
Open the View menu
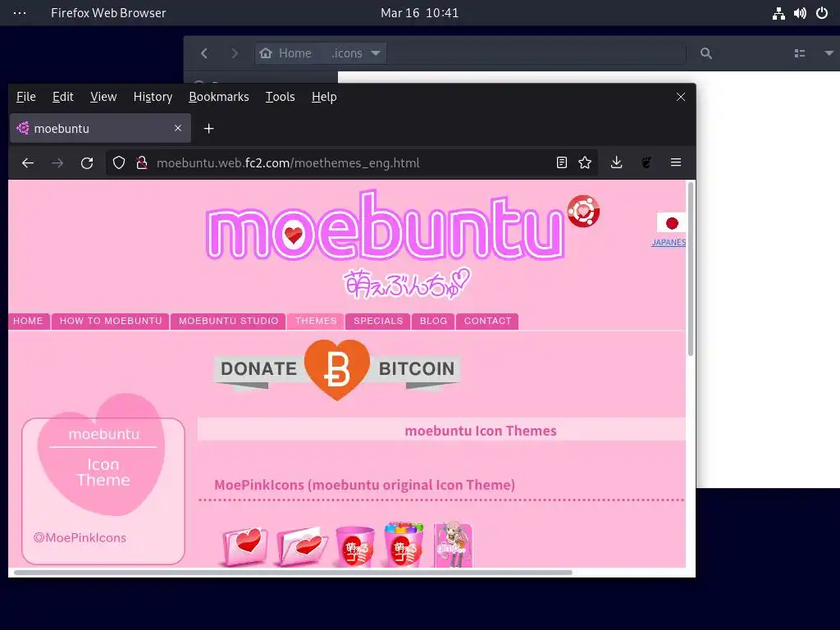click(x=103, y=97)
